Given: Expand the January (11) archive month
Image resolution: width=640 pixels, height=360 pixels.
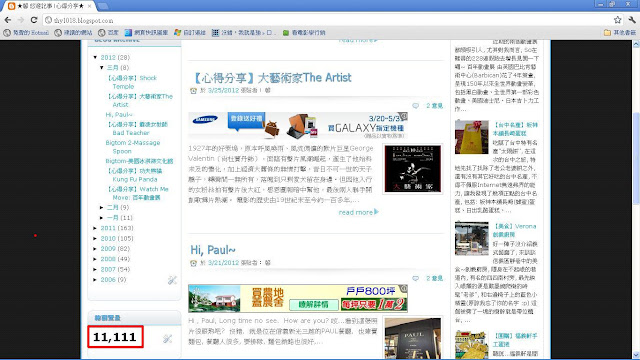Looking at the screenshot, I should (x=102, y=218).
